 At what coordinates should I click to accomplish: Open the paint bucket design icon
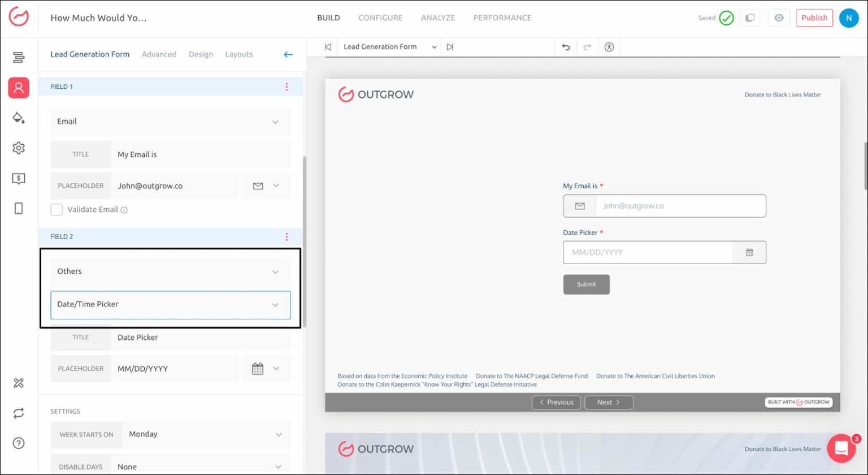(x=19, y=118)
